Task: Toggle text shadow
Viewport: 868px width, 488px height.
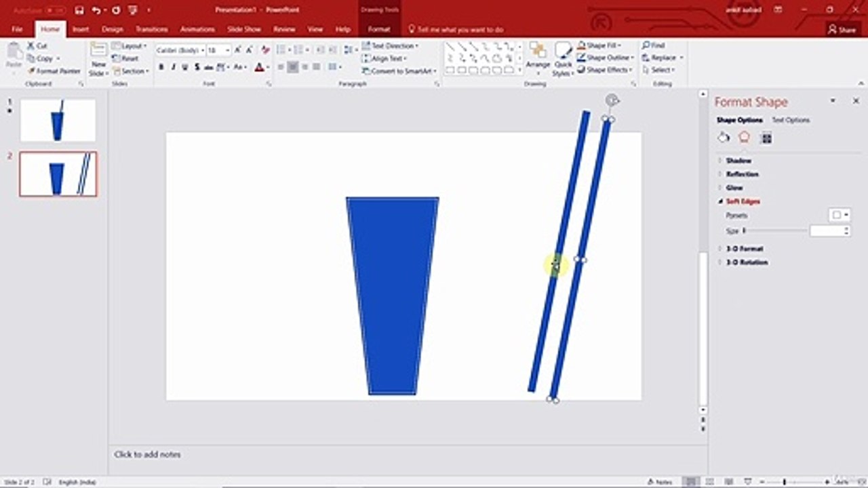Action: tap(197, 67)
